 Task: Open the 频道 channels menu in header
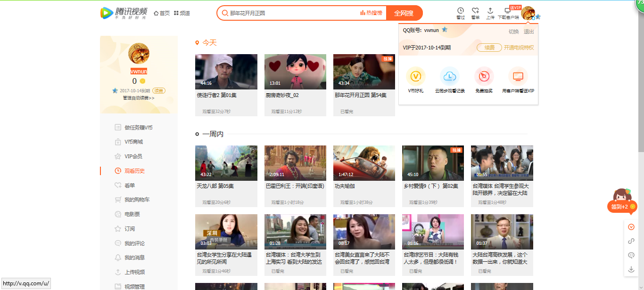[182, 13]
